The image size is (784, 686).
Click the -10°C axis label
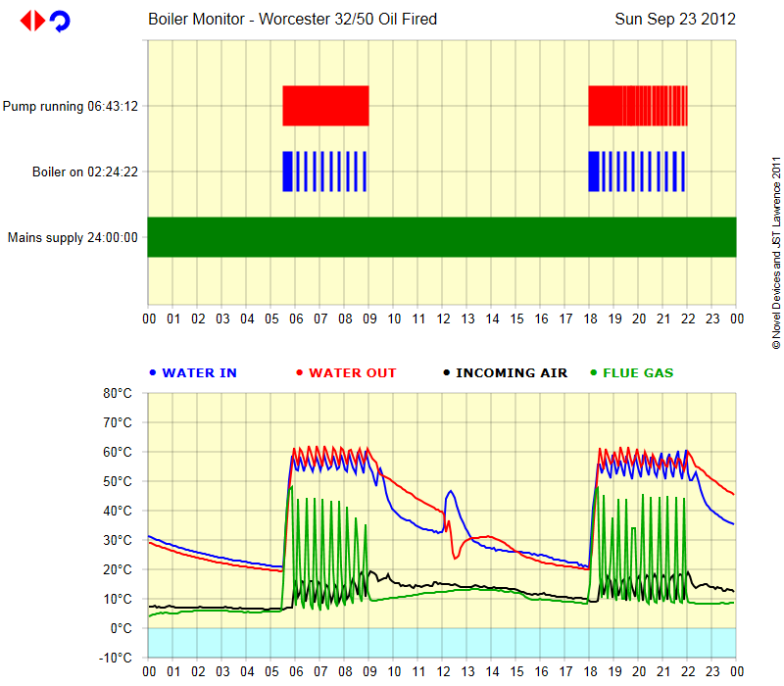(115, 658)
